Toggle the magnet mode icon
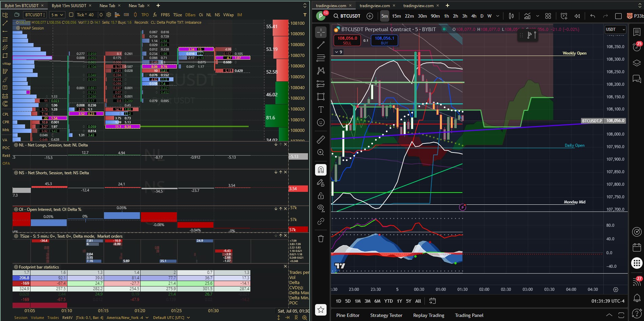The height and width of the screenshot is (321, 644). [x=321, y=170]
